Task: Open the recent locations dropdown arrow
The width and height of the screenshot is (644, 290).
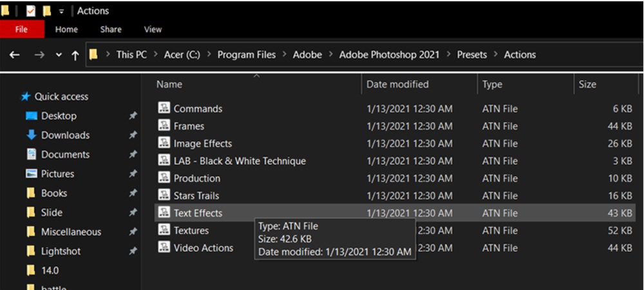Action: [x=59, y=55]
